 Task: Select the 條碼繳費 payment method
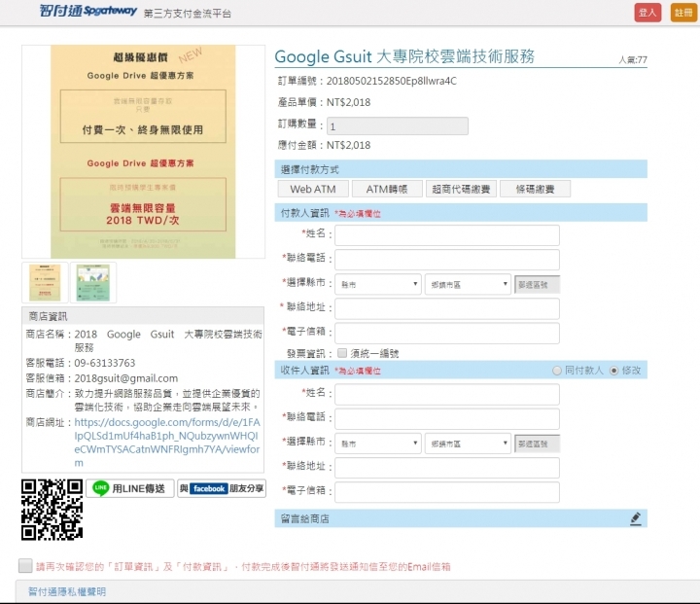(x=535, y=189)
